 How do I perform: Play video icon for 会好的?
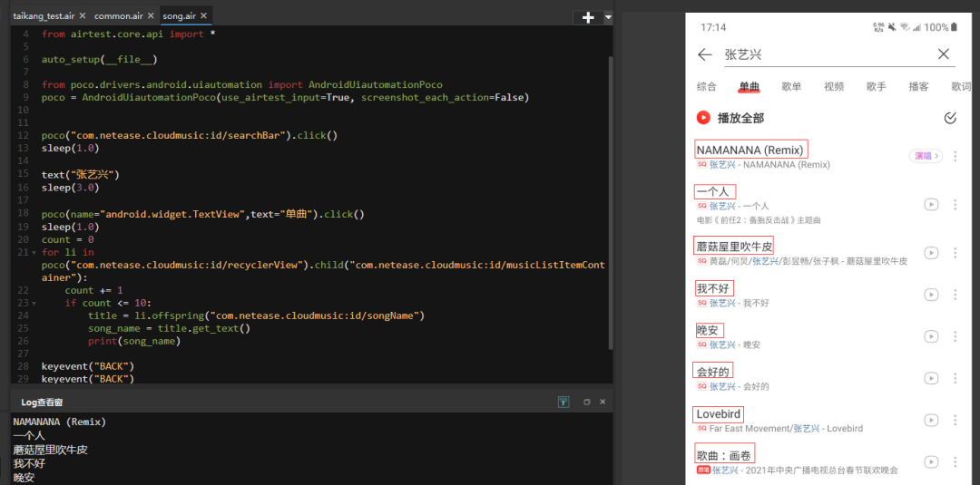pos(931,378)
